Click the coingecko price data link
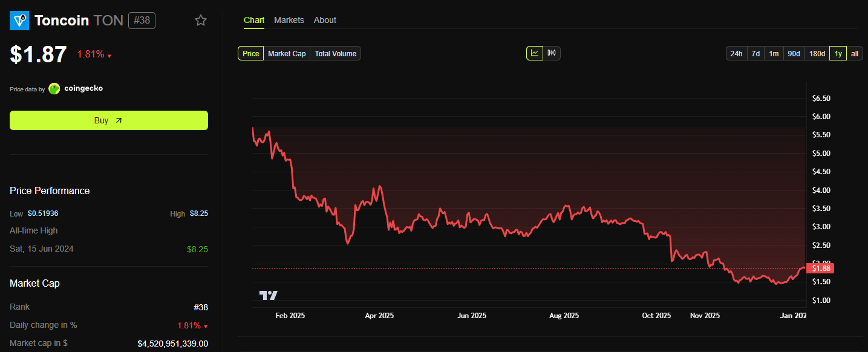The width and height of the screenshot is (868, 352). [83, 88]
